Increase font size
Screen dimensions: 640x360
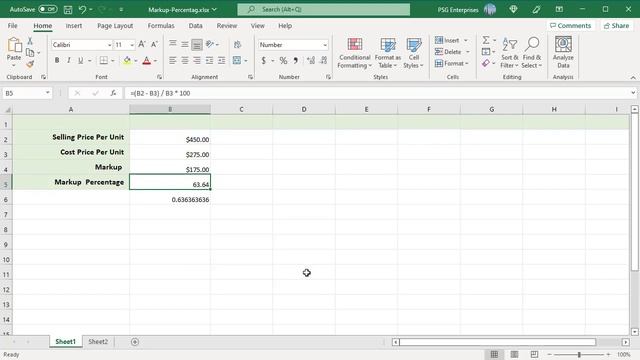click(142, 44)
